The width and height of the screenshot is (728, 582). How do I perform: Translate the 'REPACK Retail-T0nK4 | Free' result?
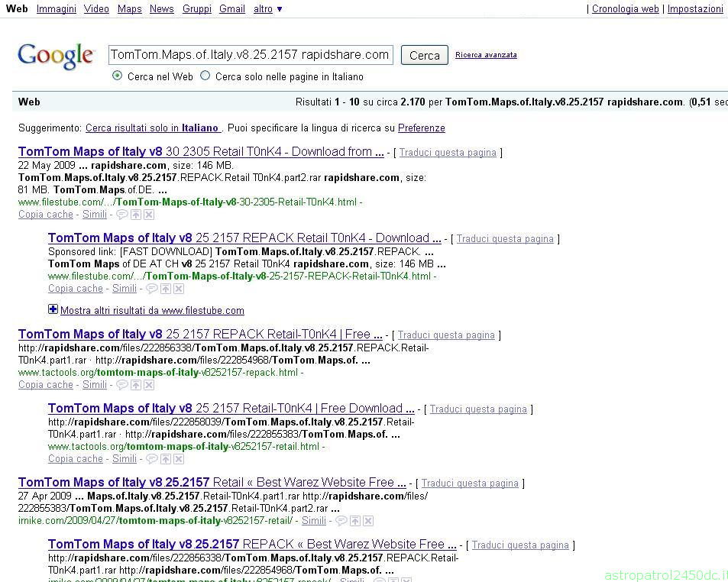(446, 335)
